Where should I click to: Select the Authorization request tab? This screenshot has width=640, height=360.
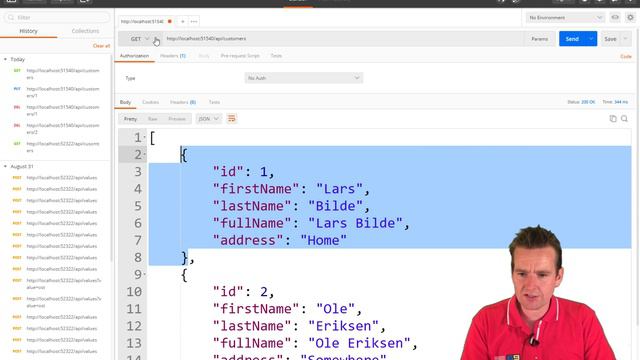pos(134,56)
